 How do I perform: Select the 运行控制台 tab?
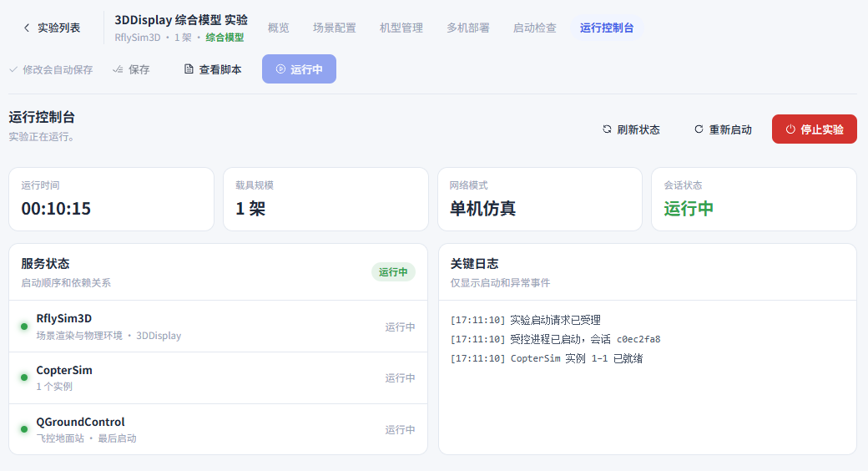click(607, 28)
